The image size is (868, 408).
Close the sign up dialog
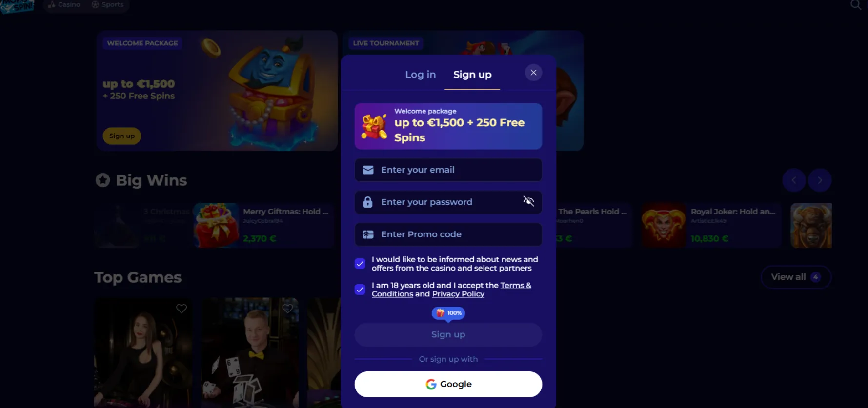coord(533,73)
